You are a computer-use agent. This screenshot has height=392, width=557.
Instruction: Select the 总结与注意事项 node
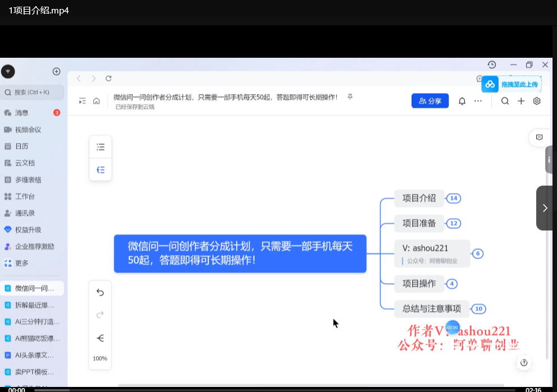[432, 308]
